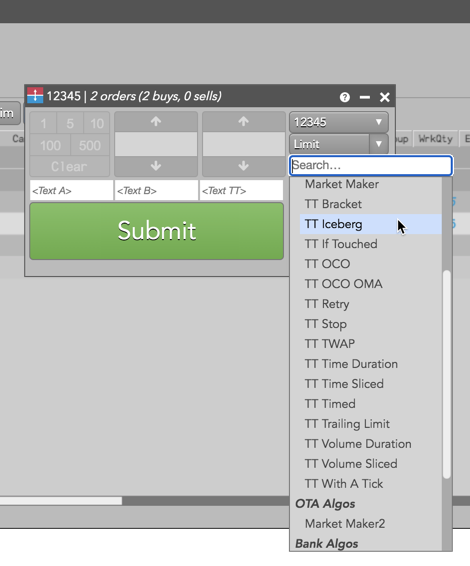Select Market Maker from list
Image resolution: width=470 pixels, height=566 pixels.
click(x=370, y=184)
